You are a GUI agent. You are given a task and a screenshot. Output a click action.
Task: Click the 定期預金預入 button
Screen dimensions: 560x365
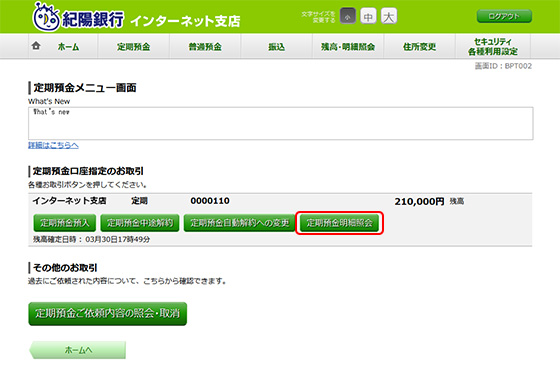tap(65, 223)
